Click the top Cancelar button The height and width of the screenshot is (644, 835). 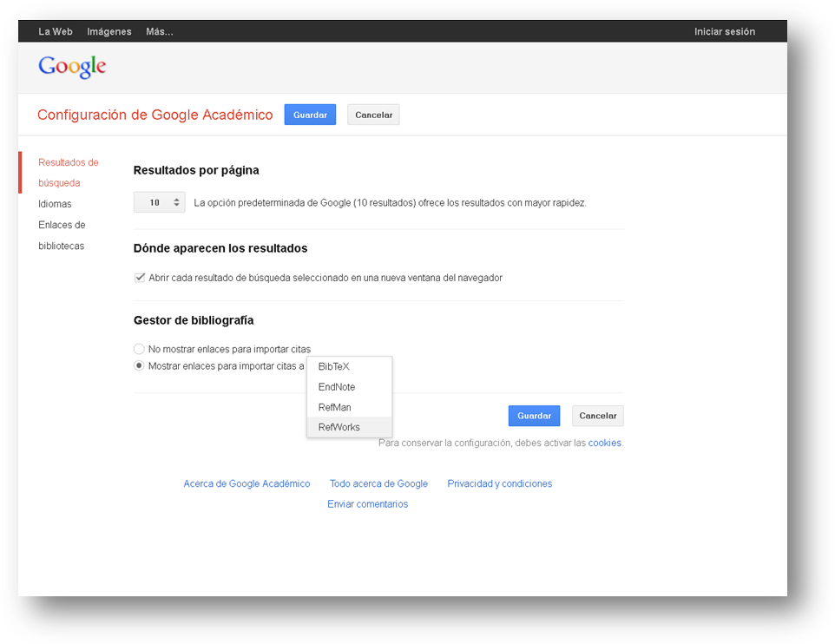point(373,115)
